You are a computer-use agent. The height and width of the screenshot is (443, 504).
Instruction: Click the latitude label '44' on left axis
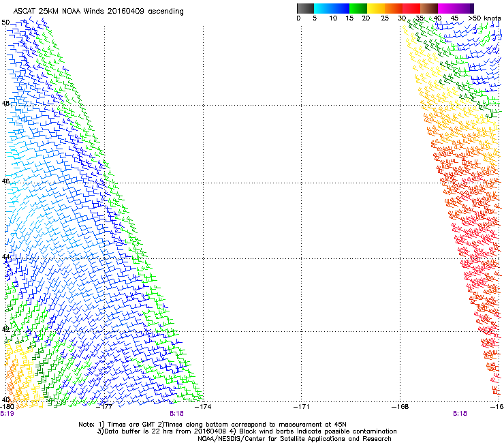(5, 257)
